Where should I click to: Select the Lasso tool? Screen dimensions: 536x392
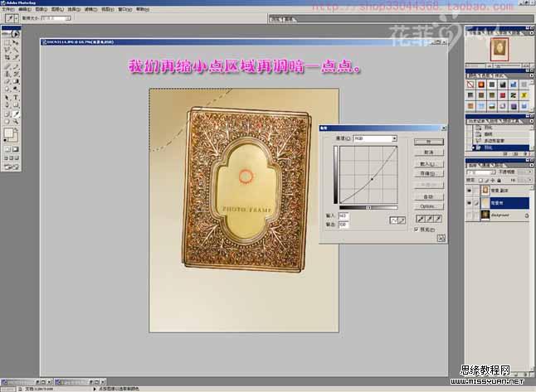click(7, 51)
